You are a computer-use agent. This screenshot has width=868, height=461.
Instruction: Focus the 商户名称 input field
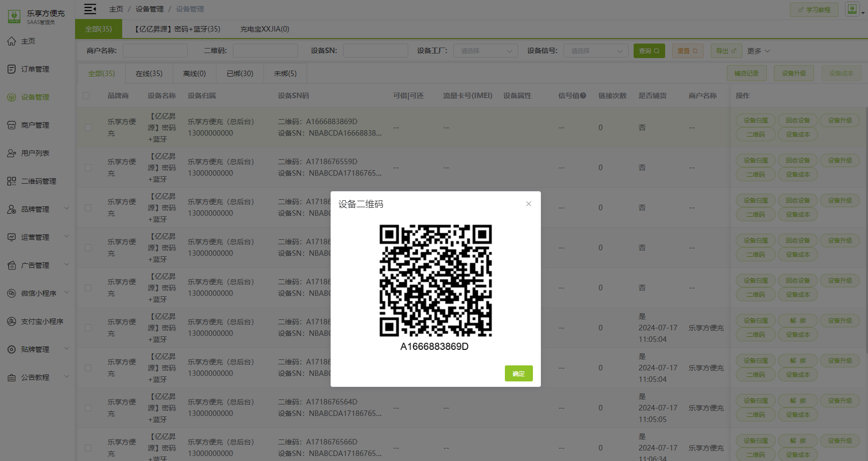pos(155,51)
